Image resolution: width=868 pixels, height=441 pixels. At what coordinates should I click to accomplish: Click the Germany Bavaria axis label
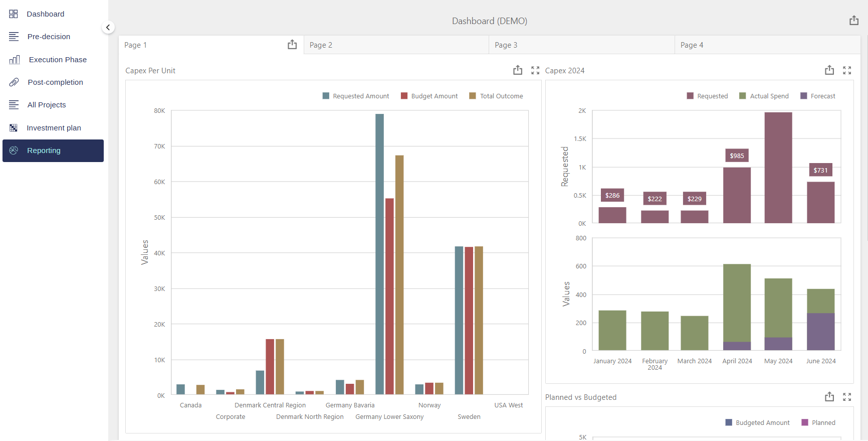pyautogui.click(x=350, y=405)
